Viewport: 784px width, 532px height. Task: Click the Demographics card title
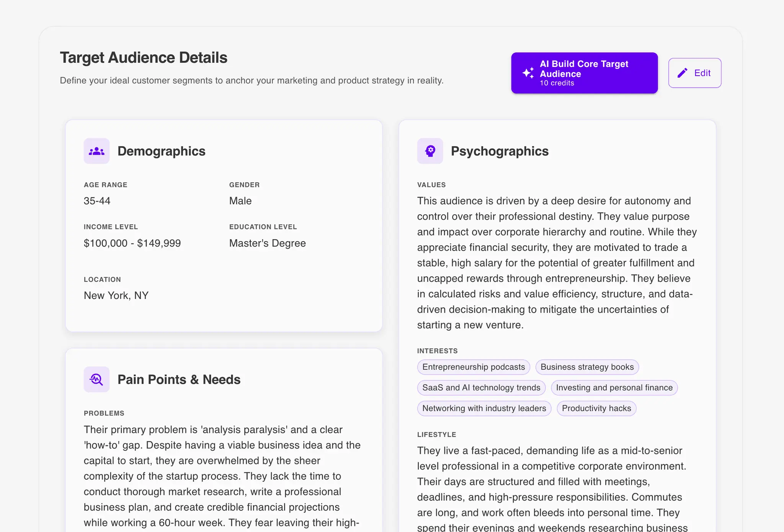[x=161, y=151]
